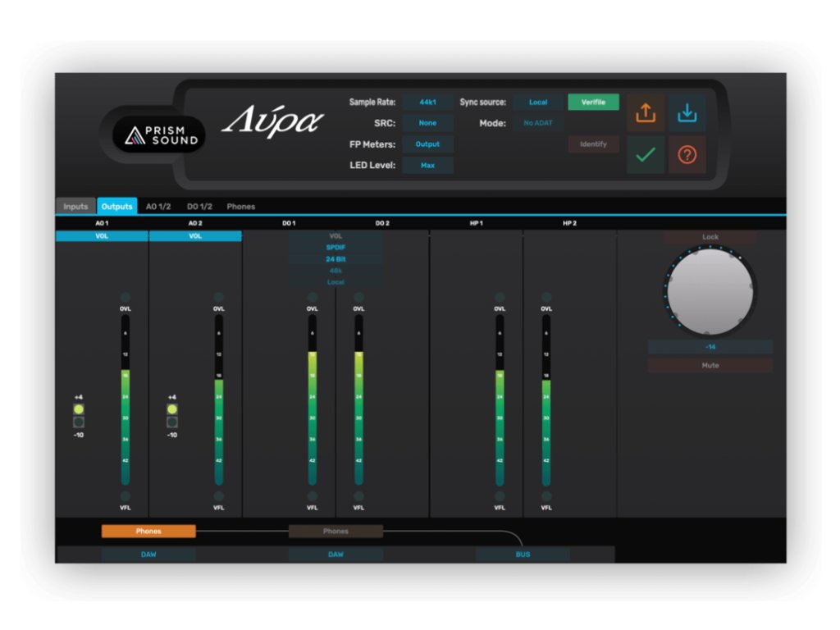Click the Identify button
This screenshot has height=630, width=840.
[x=594, y=144]
